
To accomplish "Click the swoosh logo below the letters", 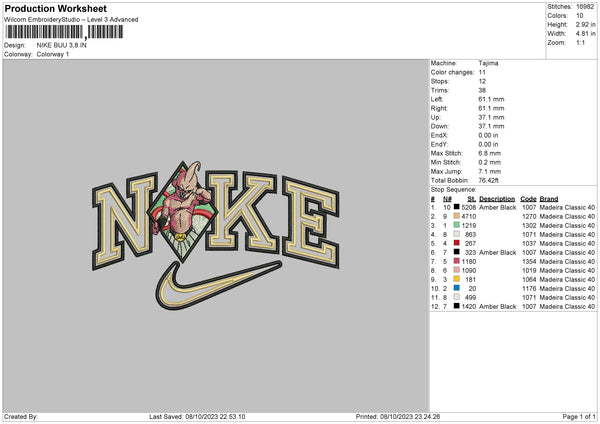I will [x=218, y=285].
